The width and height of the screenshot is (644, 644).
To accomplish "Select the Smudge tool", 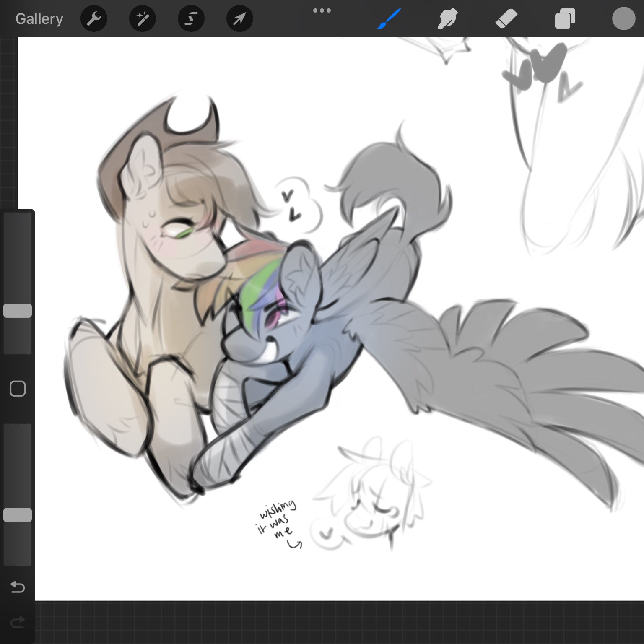I will click(x=447, y=19).
